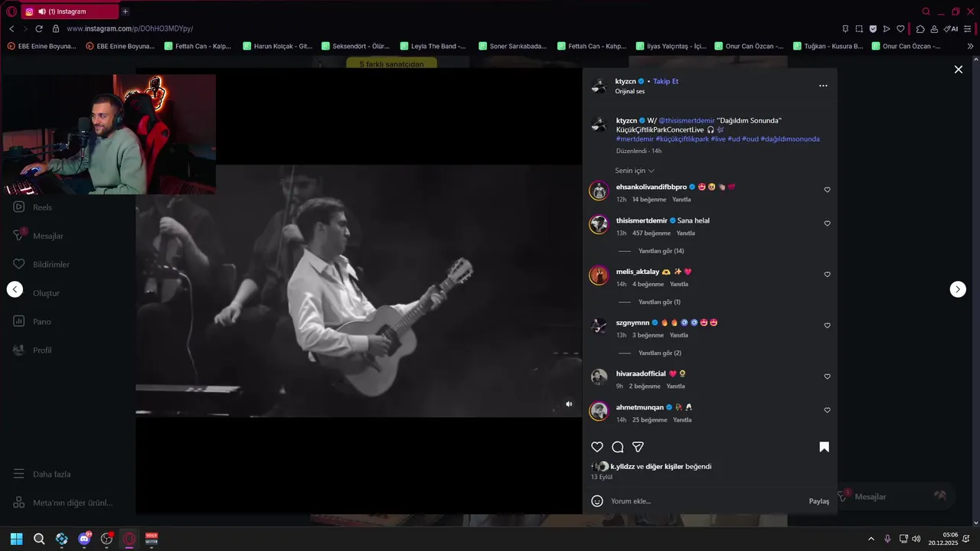980x551 pixels.
Task: Follow ktyzcn with "Takip Et"
Action: 665,81
